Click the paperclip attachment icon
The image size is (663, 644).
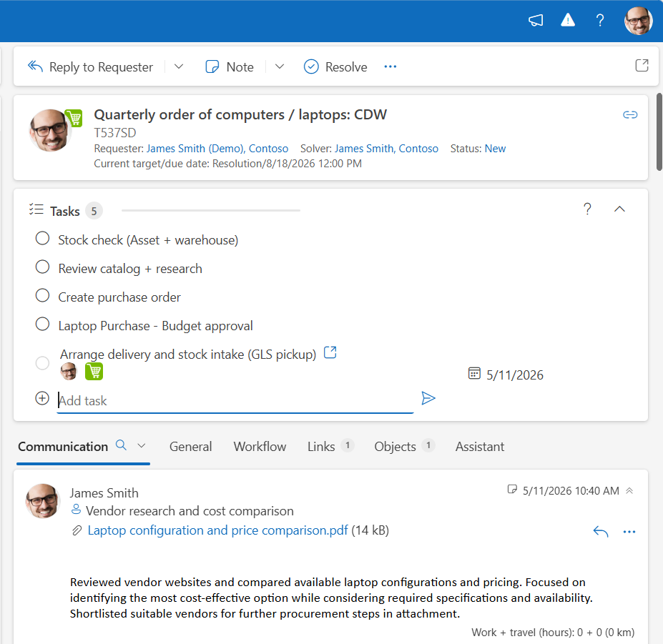point(77,530)
